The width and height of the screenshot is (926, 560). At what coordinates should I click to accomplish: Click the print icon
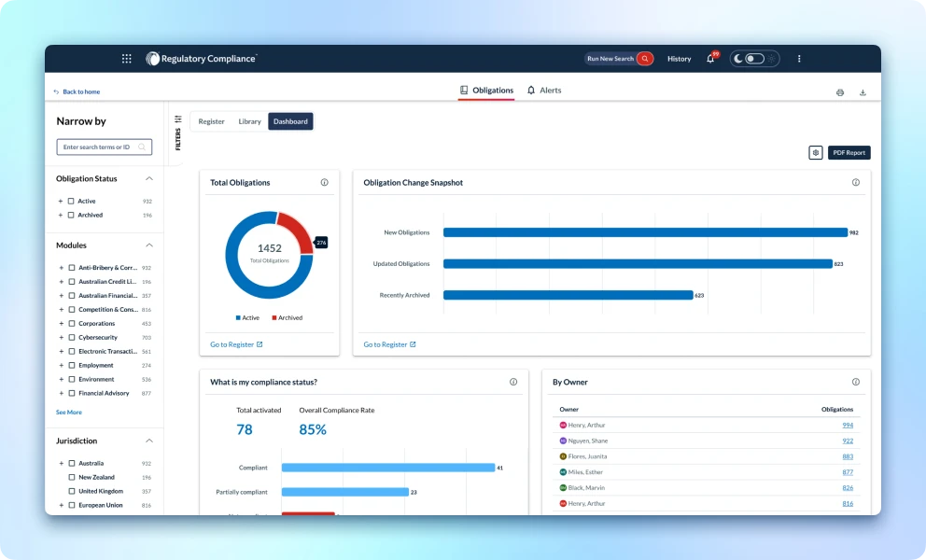click(x=840, y=92)
